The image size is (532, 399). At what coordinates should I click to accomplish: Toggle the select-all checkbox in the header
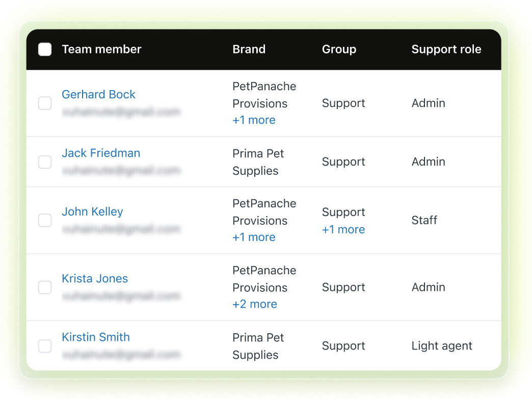pos(45,49)
